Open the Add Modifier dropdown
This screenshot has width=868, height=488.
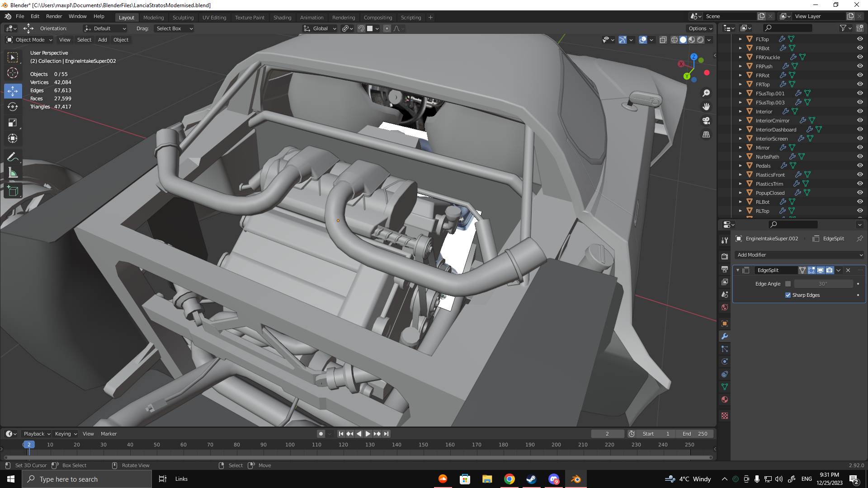point(799,255)
